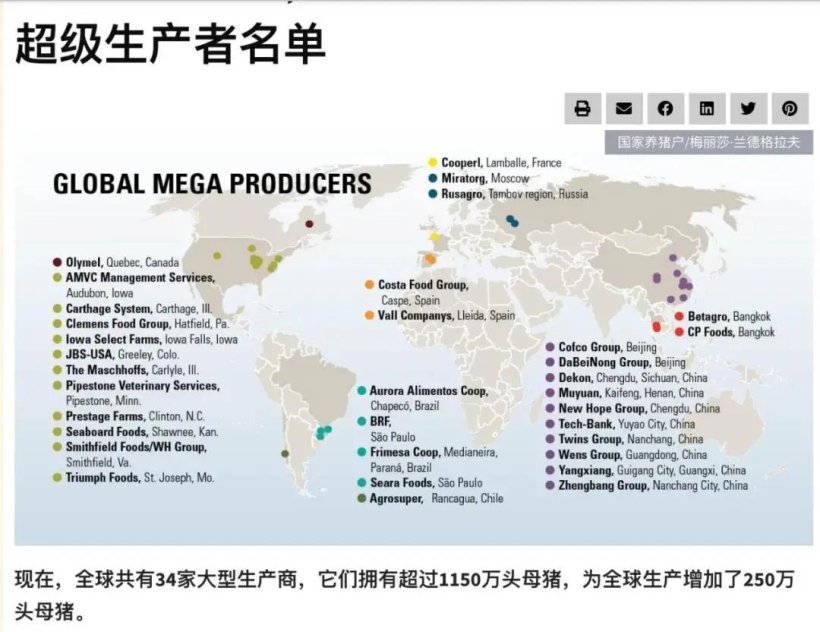The image size is (820, 632).
Task: Click the Agrosuper, Rancagua entry
Action: (x=430, y=499)
